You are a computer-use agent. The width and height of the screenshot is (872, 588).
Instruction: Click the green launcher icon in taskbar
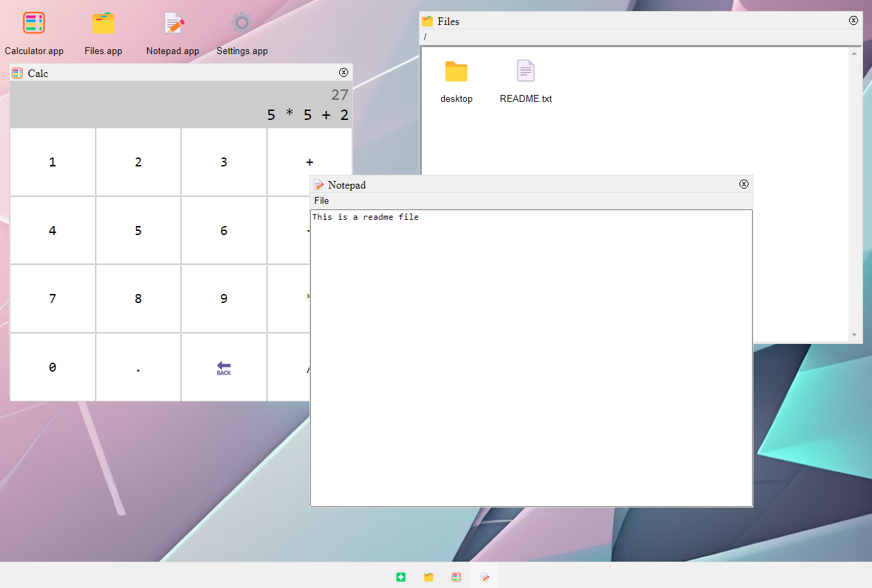pos(401,577)
